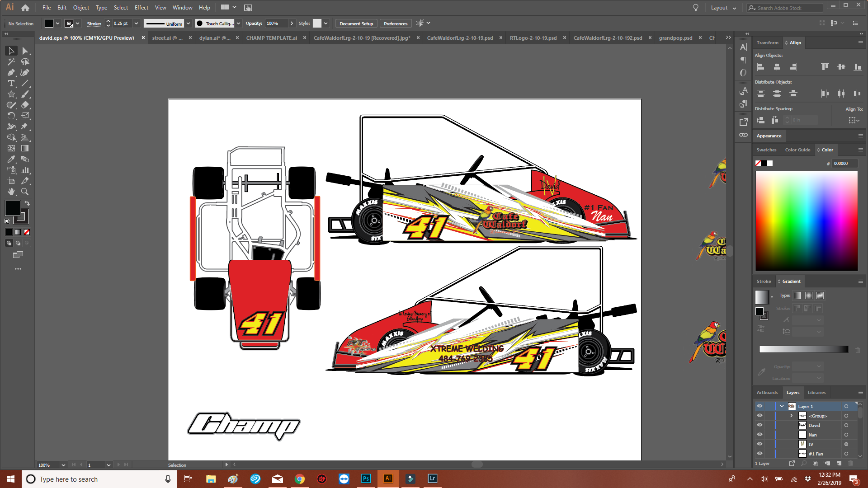Toggle visibility of the <Group> layer

pos(759,416)
